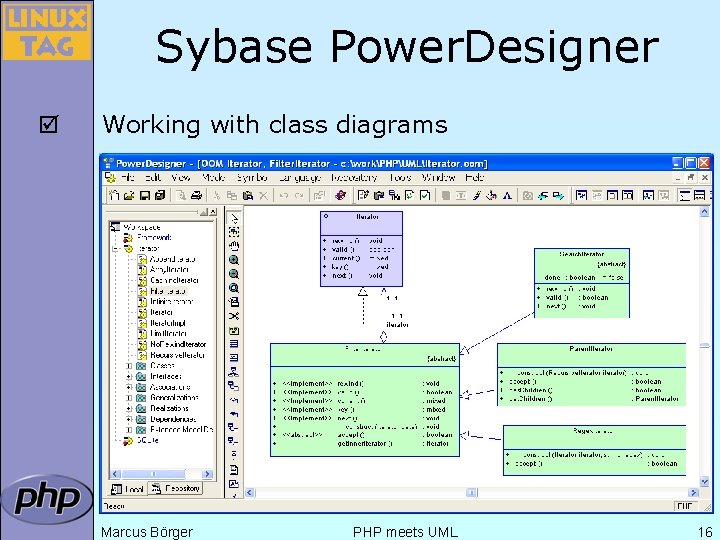The height and width of the screenshot is (540, 720).
Task: Switch to the Local browser tab
Action: coord(128,489)
